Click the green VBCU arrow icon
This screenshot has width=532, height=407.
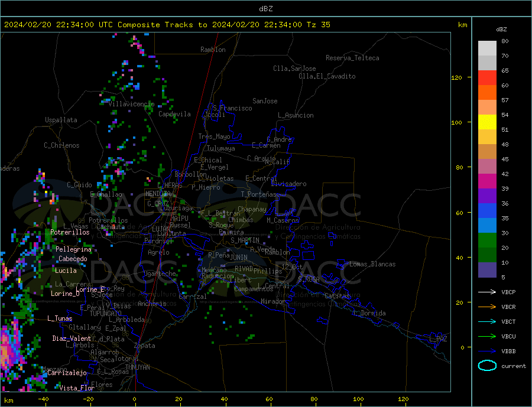click(487, 337)
